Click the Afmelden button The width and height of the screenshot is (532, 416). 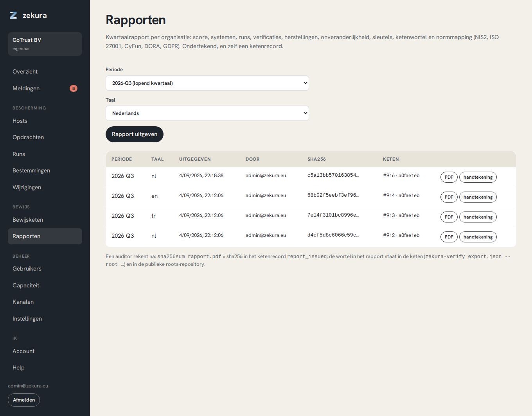[x=24, y=400]
